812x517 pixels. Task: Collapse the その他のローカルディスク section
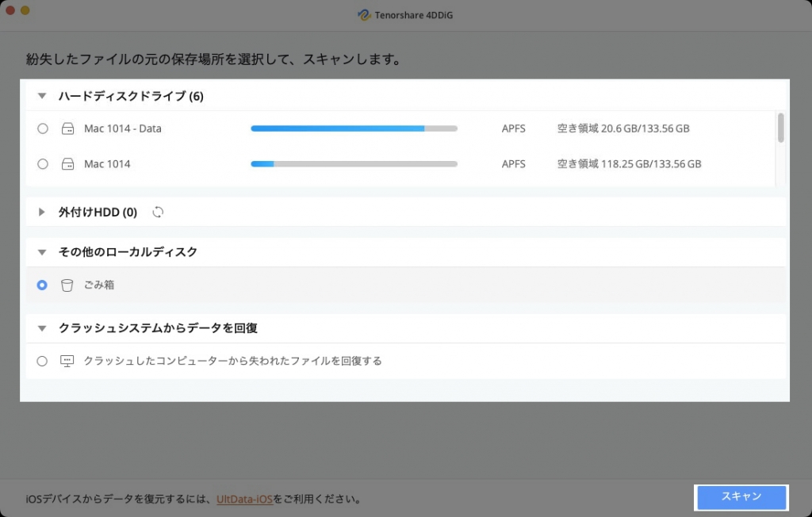(41, 251)
